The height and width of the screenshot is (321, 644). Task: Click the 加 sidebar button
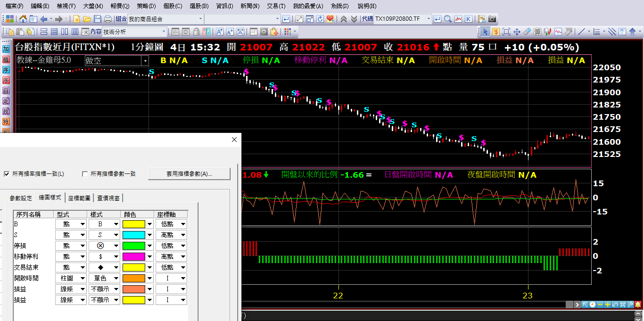tap(6, 49)
